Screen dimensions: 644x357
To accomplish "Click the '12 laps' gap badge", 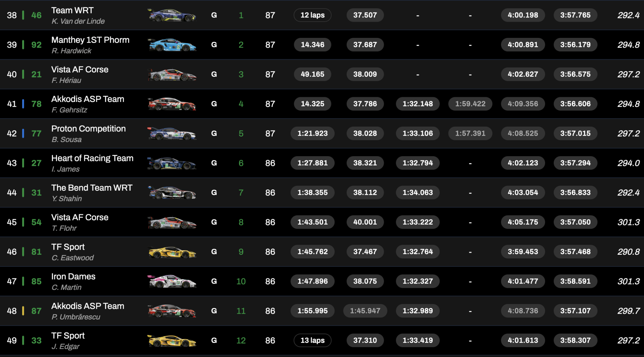I will [312, 15].
